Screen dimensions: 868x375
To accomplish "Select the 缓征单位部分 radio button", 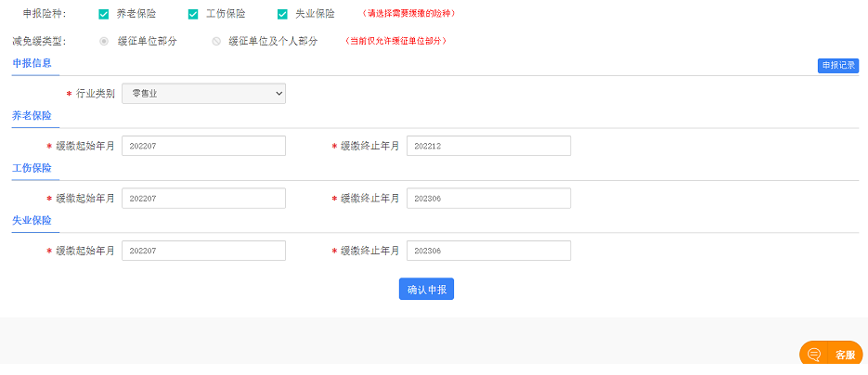I will (x=104, y=42).
